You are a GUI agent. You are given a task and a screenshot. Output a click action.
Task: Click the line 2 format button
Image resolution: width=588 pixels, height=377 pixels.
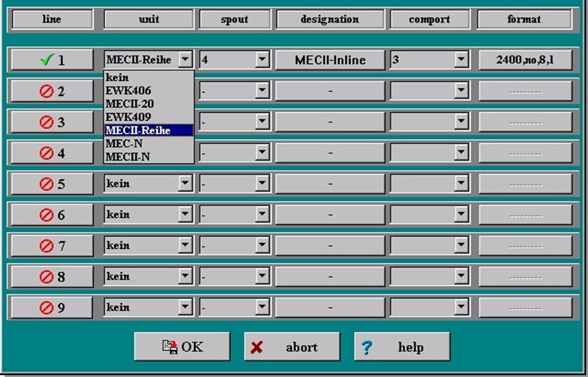pos(525,91)
